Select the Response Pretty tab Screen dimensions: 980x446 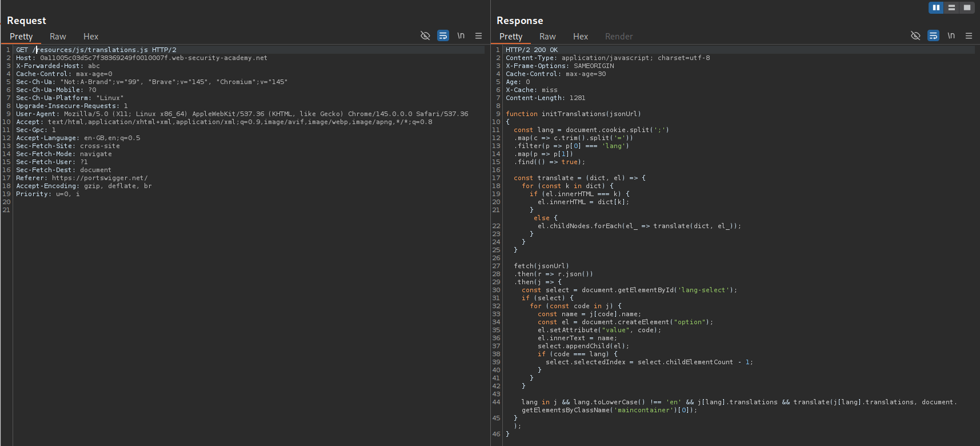[x=511, y=37]
